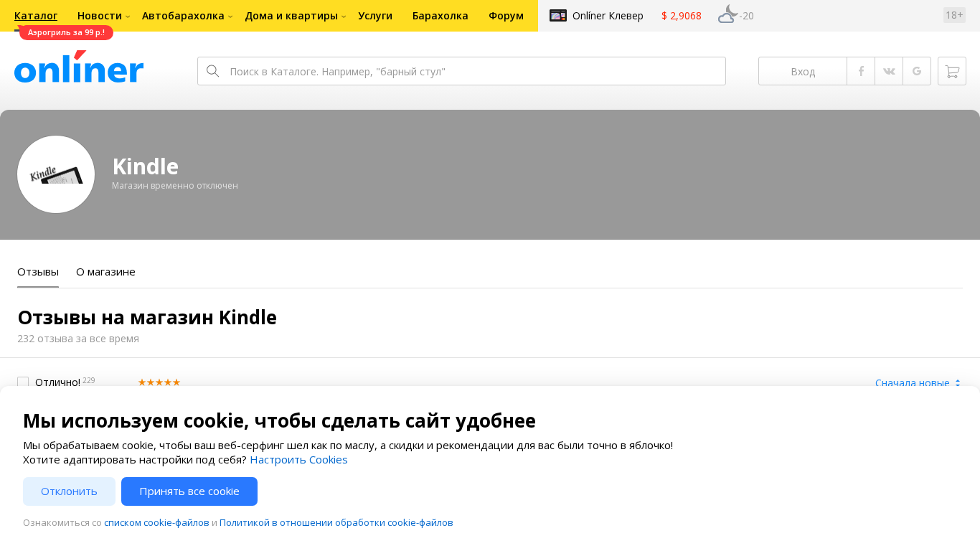The height and width of the screenshot is (551, 980).
Task: Check the Отлично! rating filter
Action: (x=23, y=382)
